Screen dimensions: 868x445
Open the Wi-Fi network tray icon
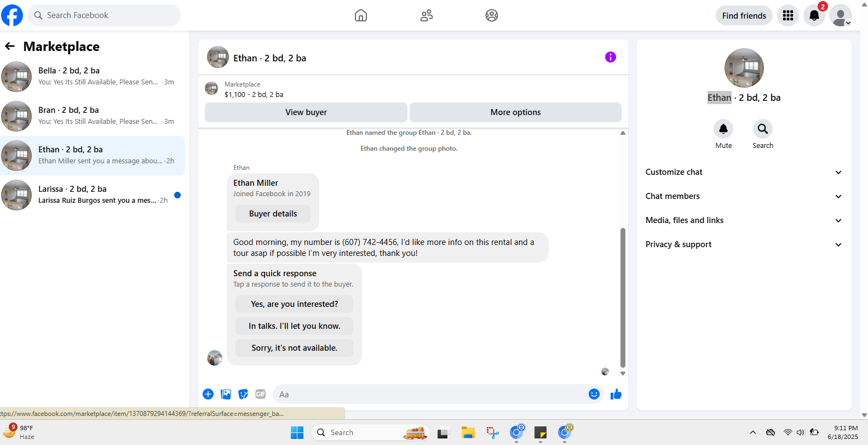(x=787, y=432)
